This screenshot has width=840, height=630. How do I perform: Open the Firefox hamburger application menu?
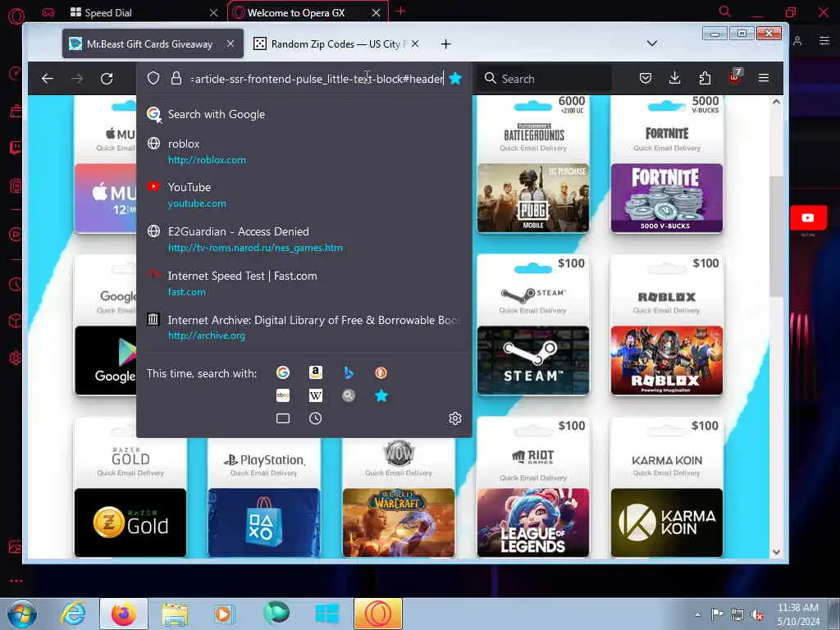click(x=764, y=78)
